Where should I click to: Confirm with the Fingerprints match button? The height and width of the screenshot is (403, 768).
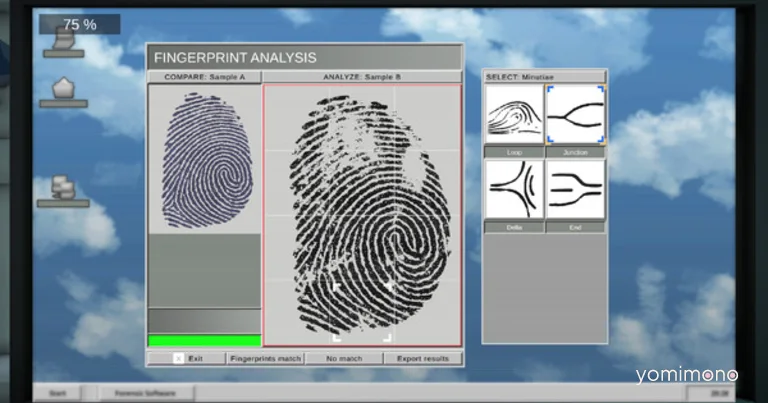265,358
